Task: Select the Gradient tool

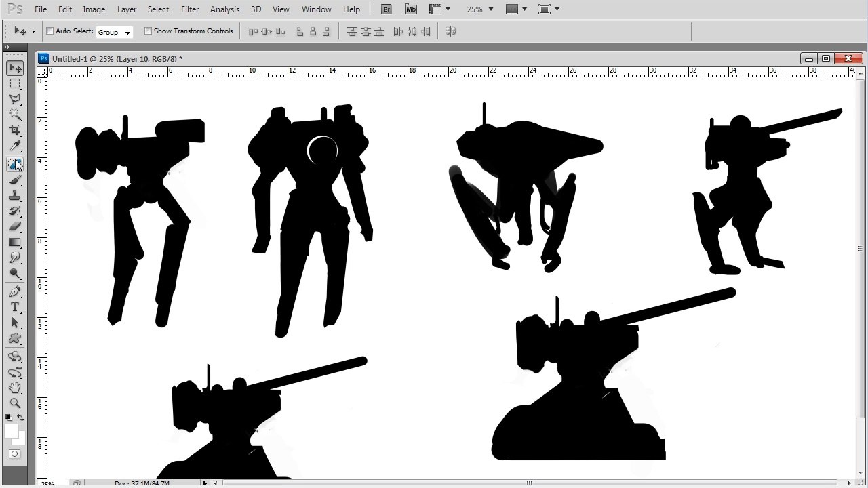Action: click(x=15, y=242)
